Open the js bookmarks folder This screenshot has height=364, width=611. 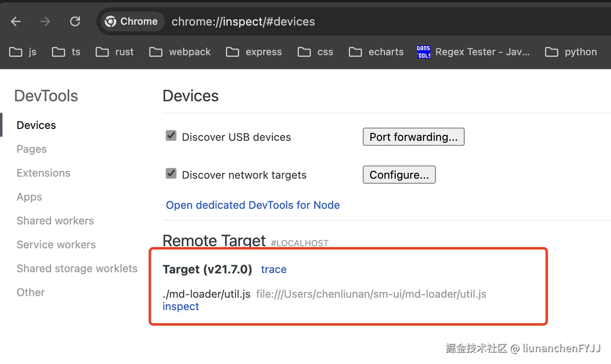click(23, 52)
